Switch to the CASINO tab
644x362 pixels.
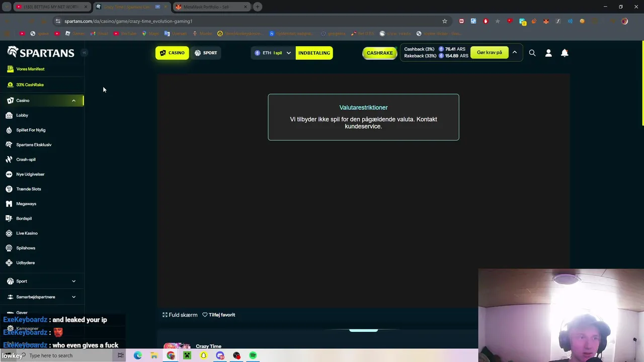pyautogui.click(x=172, y=53)
